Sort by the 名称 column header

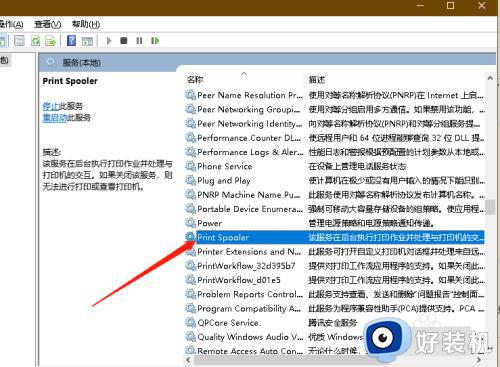tap(195, 79)
